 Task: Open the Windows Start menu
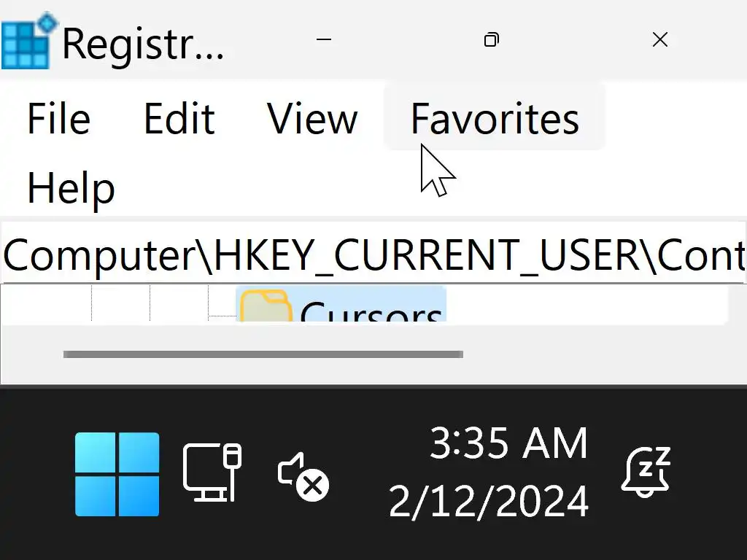tap(117, 474)
